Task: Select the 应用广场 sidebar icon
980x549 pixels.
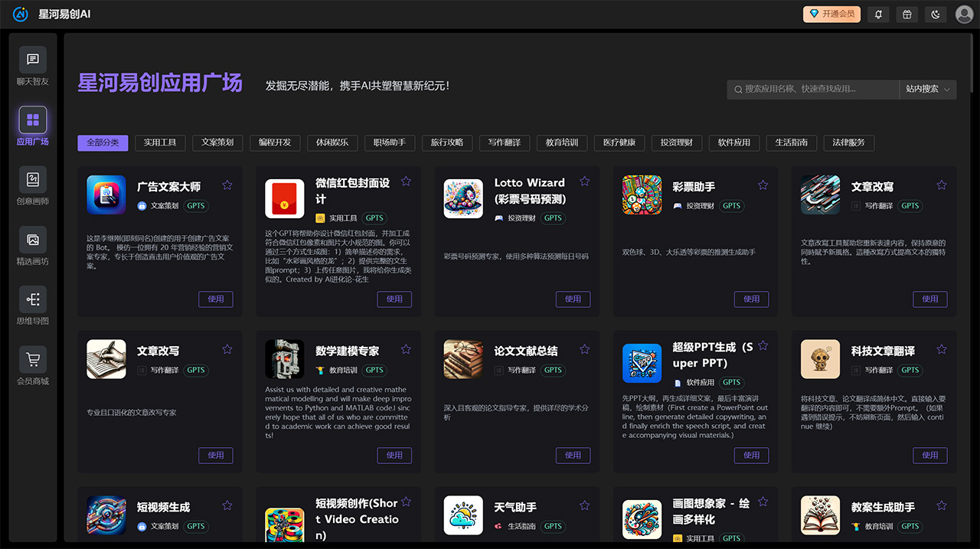Action: tap(32, 125)
